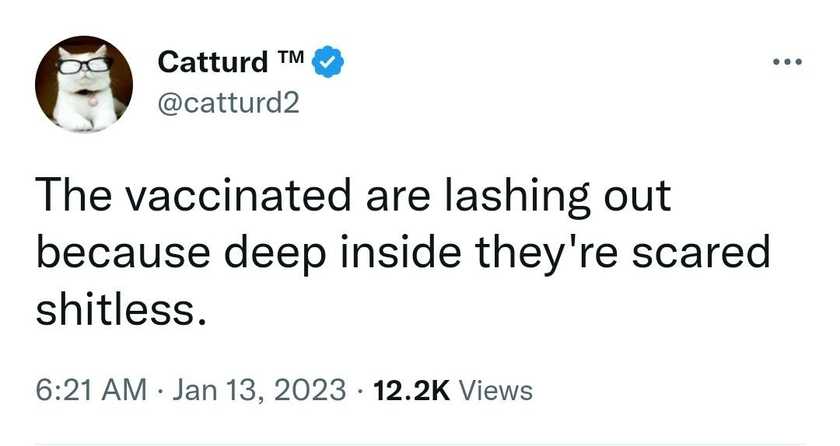Click the word 'inside' in the tweet
The image size is (840, 446).
tap(401, 252)
